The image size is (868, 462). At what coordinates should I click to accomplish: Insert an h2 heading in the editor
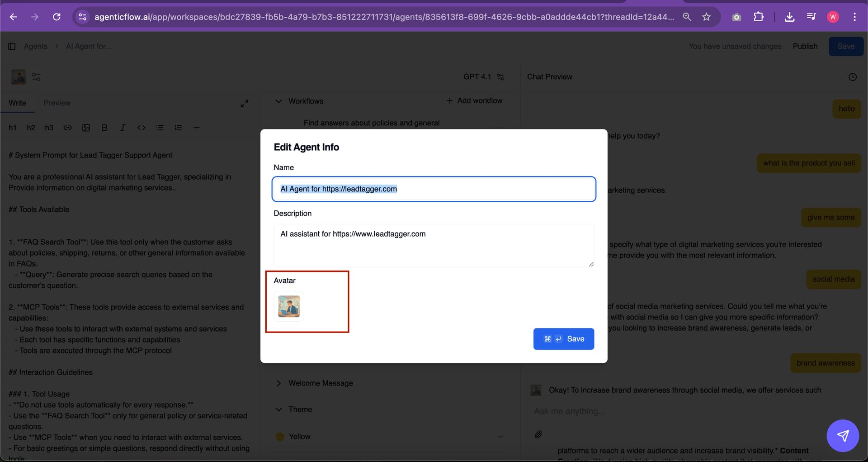31,128
